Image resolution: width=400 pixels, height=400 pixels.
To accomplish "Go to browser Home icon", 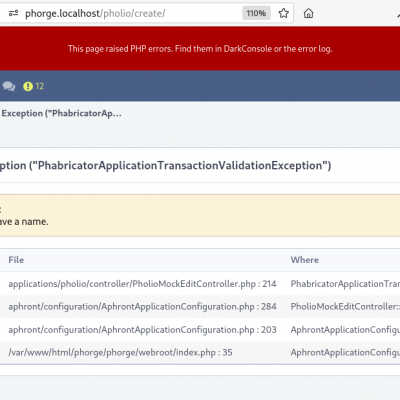I will pos(308,13).
